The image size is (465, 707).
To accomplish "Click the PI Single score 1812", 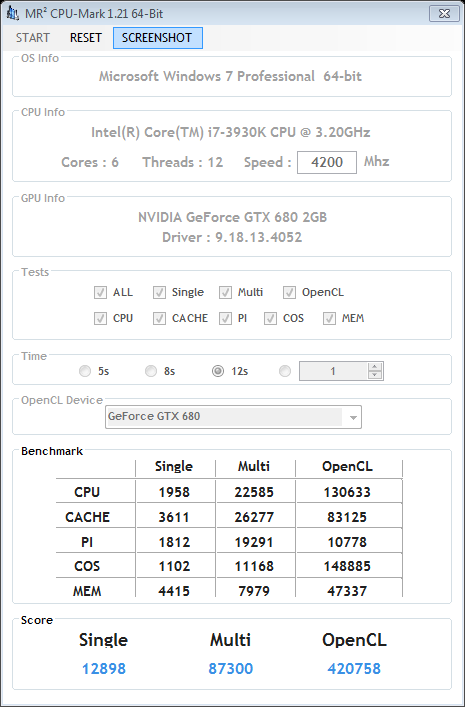I will pyautogui.click(x=174, y=542).
